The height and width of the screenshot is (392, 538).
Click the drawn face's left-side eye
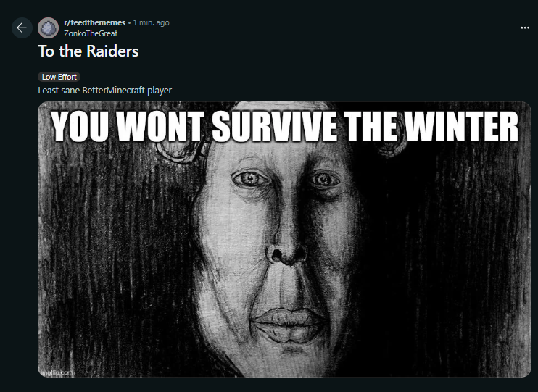click(251, 179)
